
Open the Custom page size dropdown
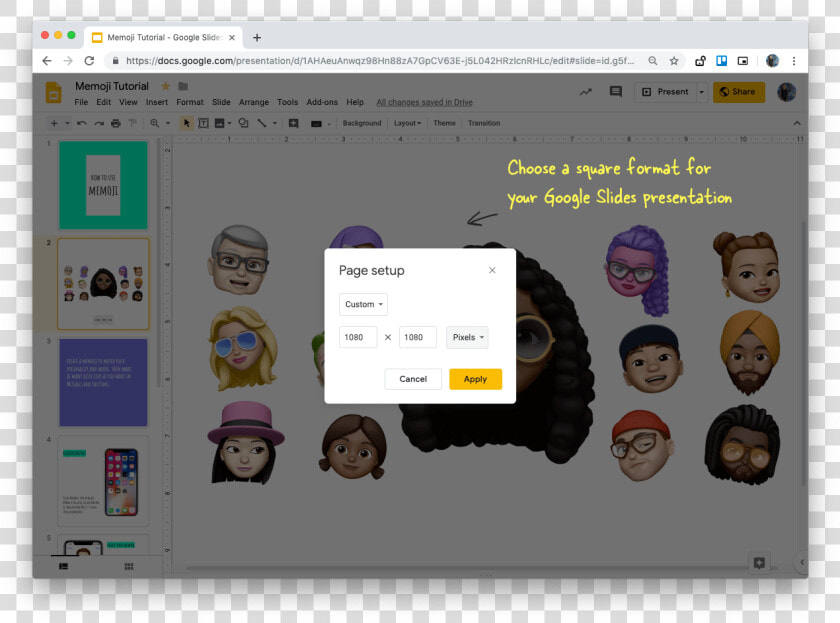[x=363, y=304]
